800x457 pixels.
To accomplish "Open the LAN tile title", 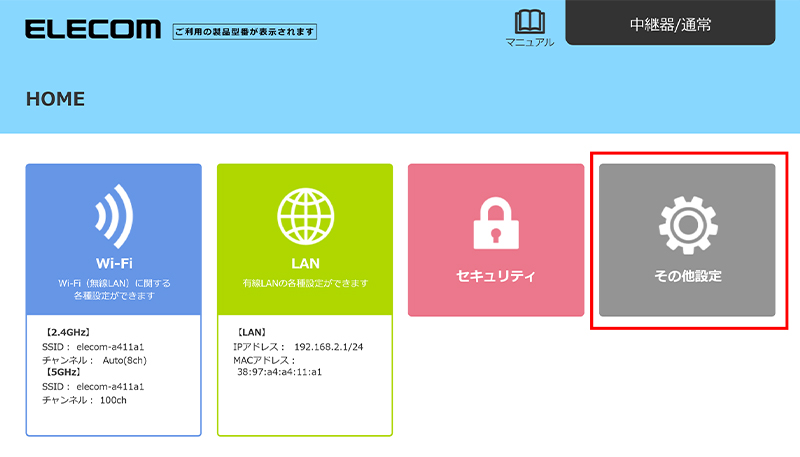I will tap(304, 265).
